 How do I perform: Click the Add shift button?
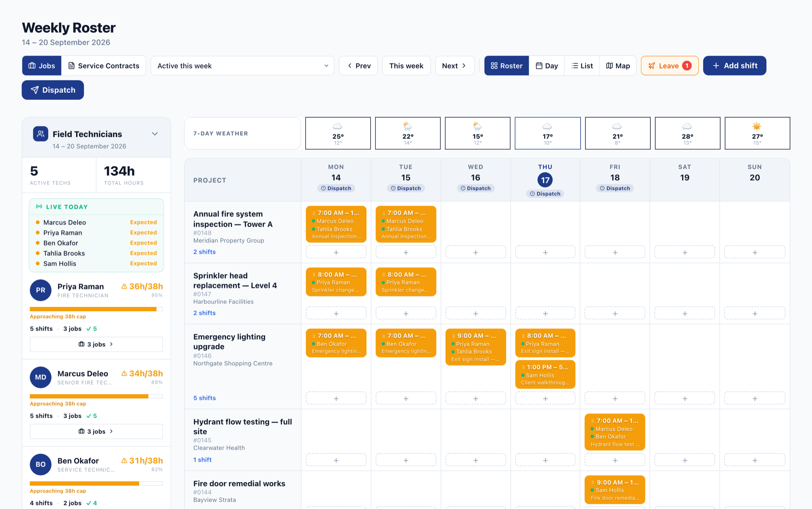tap(734, 66)
